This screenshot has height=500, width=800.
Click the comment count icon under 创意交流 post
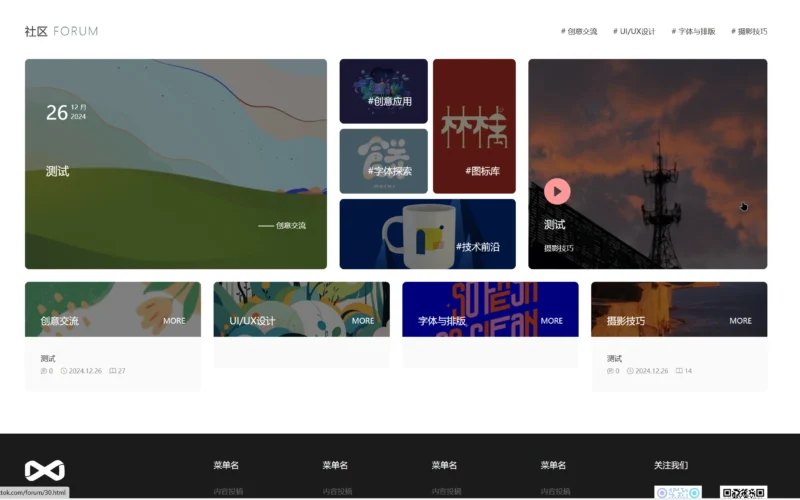tap(113, 371)
